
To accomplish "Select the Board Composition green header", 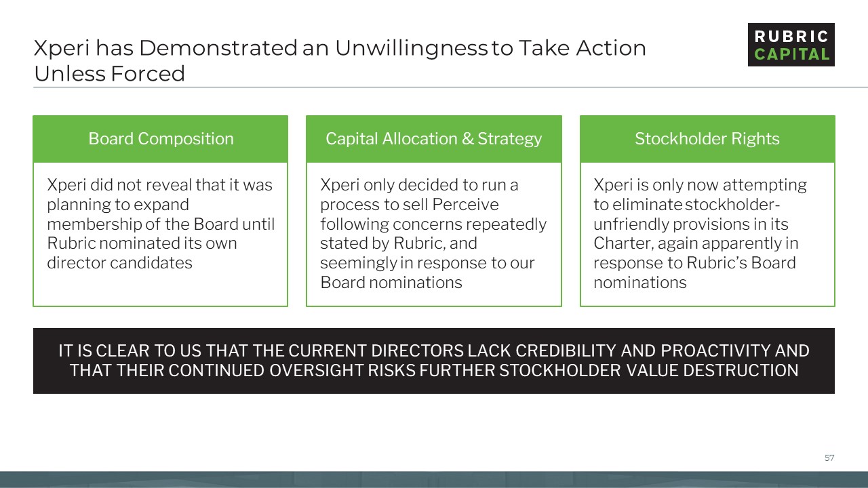I will click(x=161, y=139).
